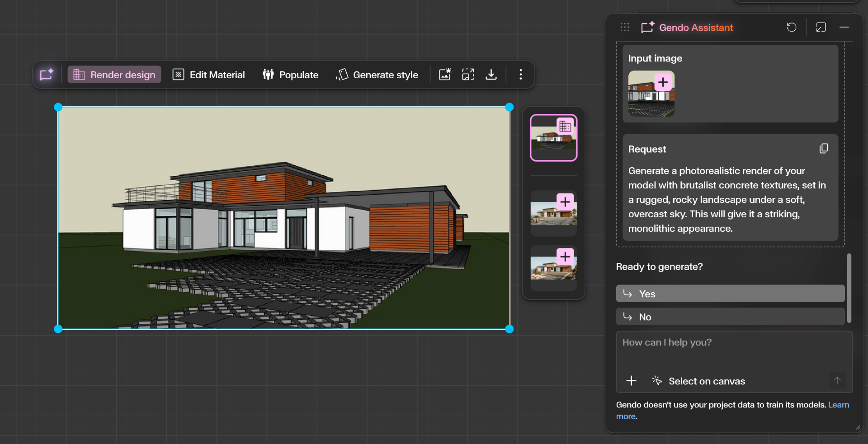Image resolution: width=868 pixels, height=444 pixels.
Task: Select the first render design thumbnail
Action: tap(553, 138)
